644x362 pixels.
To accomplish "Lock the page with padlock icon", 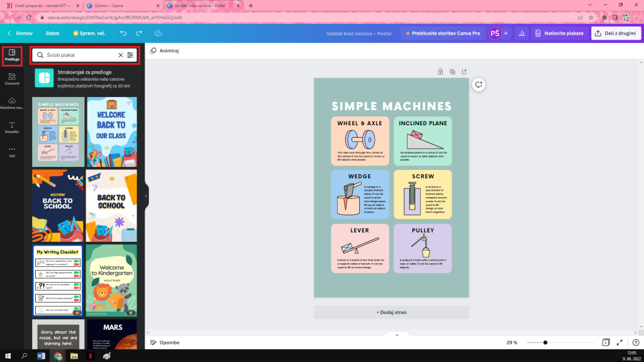I will 440,72.
